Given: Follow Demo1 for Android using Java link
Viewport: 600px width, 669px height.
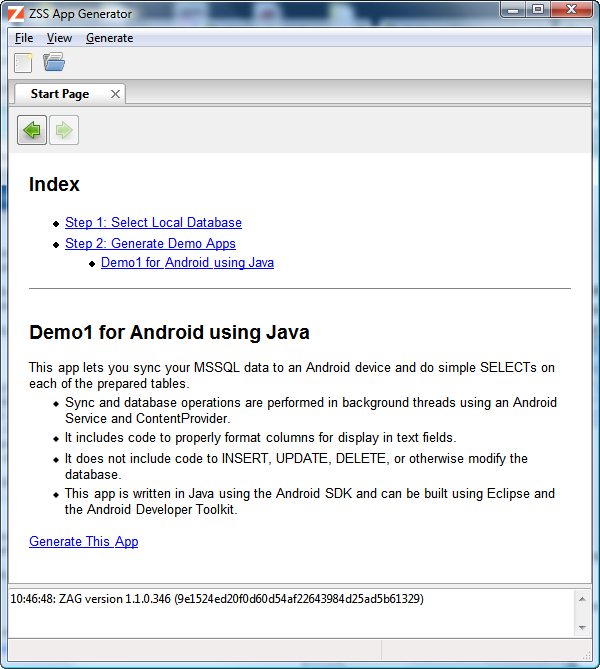Looking at the screenshot, I should click(187, 262).
